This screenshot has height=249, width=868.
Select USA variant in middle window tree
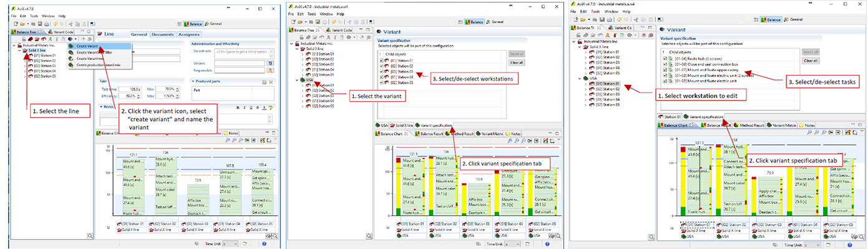tap(309, 80)
